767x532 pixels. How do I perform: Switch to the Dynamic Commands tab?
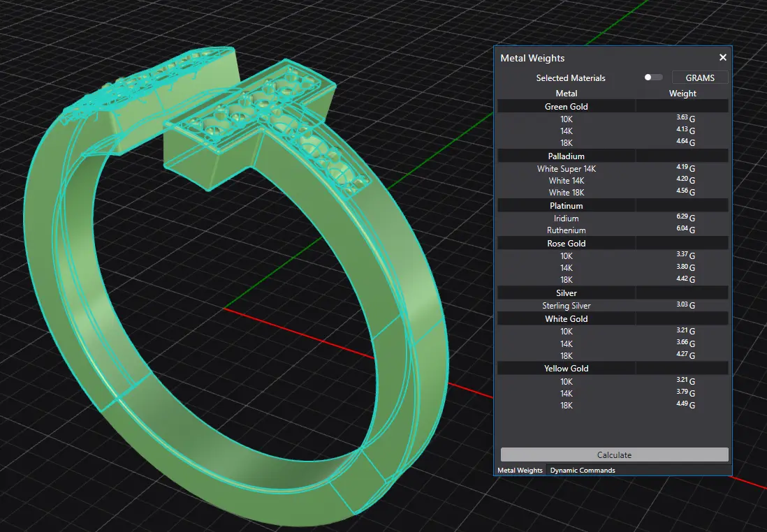point(582,471)
